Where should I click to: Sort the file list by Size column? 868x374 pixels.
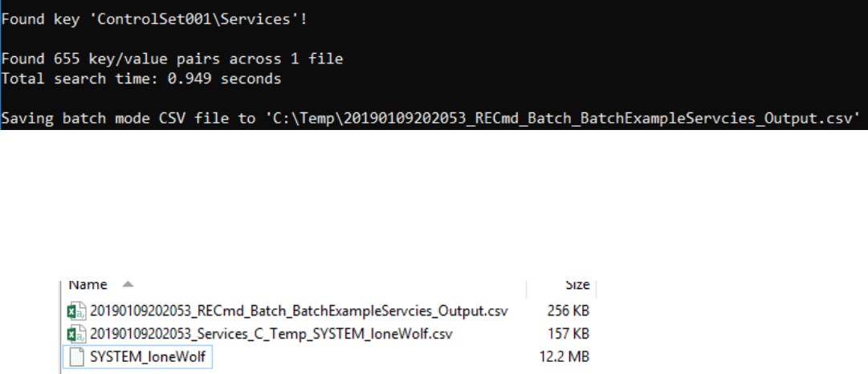[x=577, y=285]
